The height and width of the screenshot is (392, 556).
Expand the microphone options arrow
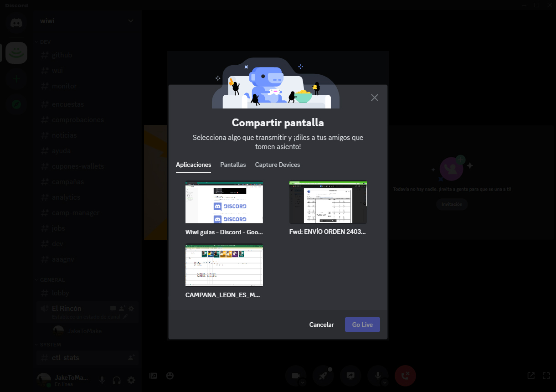pos(385,383)
